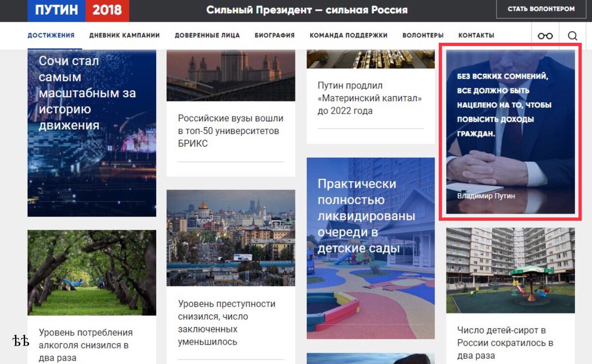This screenshot has height=364, width=592.
Task: Click the green park trees photo
Action: pos(92,273)
